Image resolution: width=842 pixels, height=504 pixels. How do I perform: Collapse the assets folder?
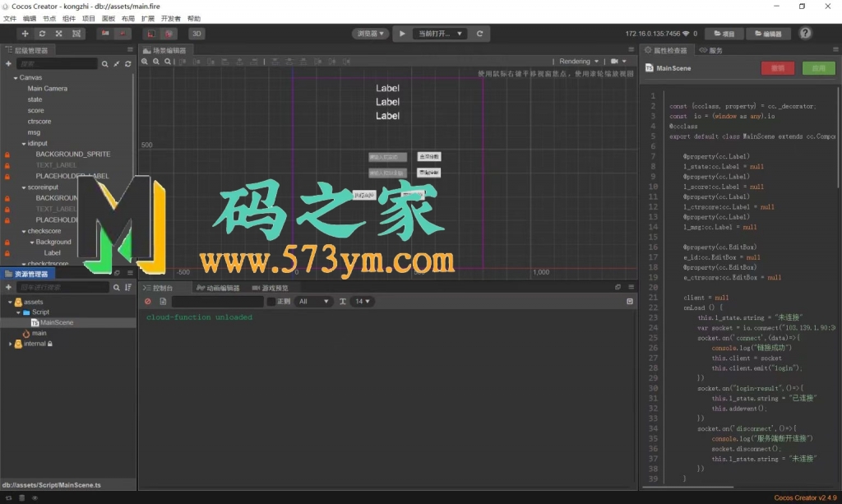coord(10,303)
